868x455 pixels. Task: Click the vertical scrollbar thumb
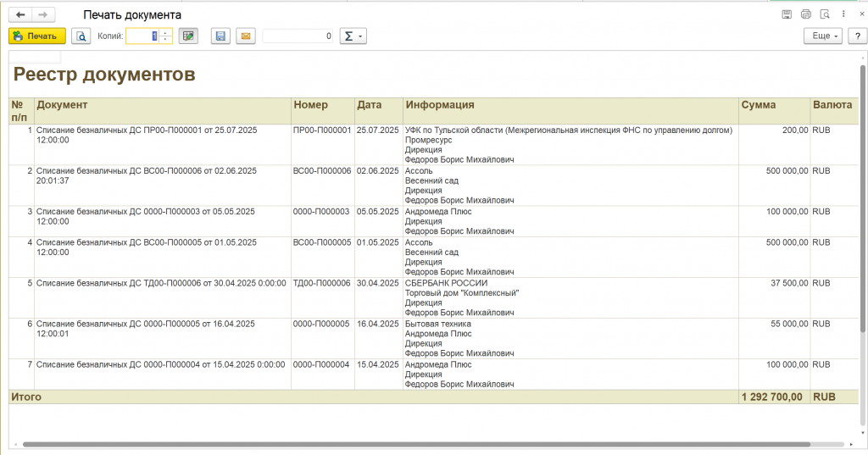(x=862, y=198)
